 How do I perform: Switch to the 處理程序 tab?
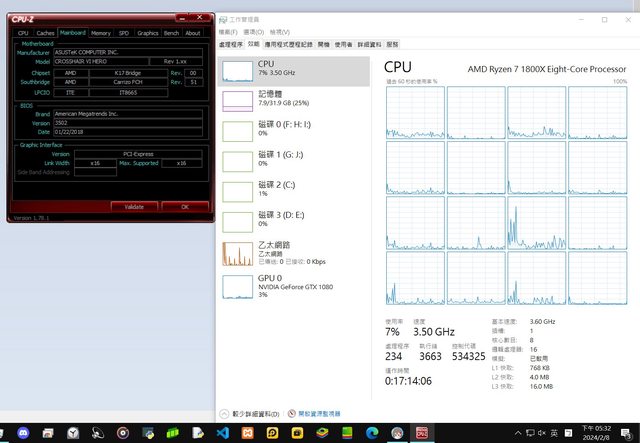pos(231,45)
